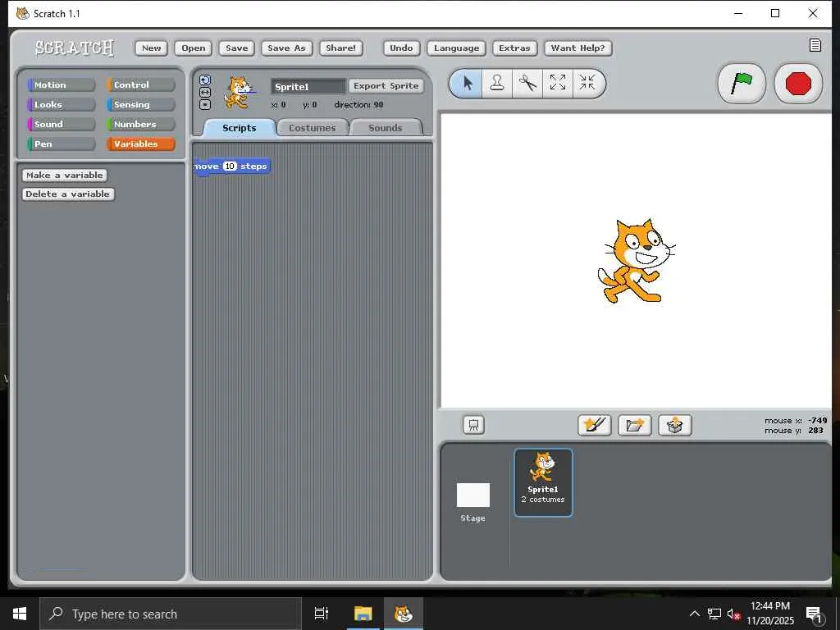Set sprite rotation style to can rotate
This screenshot has height=630, width=840.
205,80
